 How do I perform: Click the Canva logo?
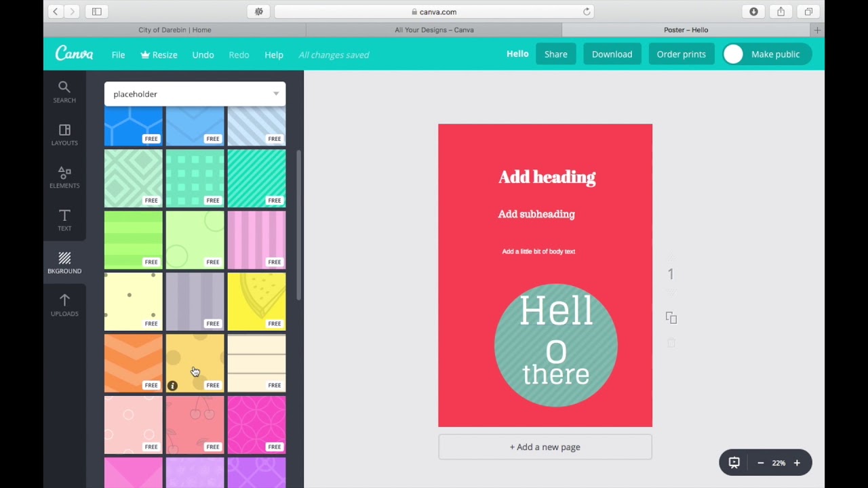pyautogui.click(x=74, y=54)
